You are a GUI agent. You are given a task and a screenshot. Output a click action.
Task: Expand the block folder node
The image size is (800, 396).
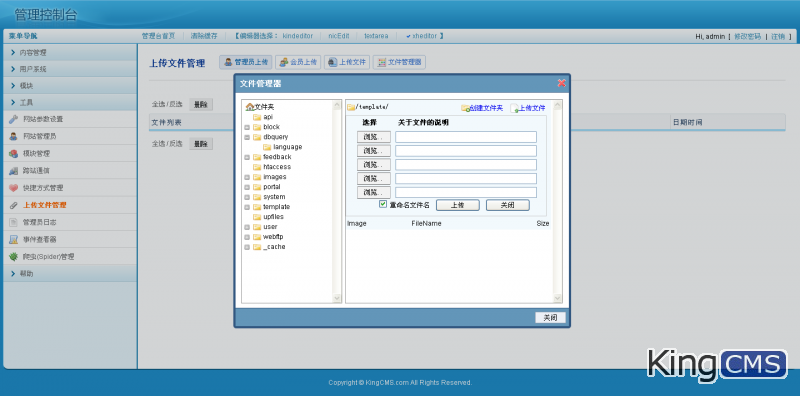[x=247, y=127]
